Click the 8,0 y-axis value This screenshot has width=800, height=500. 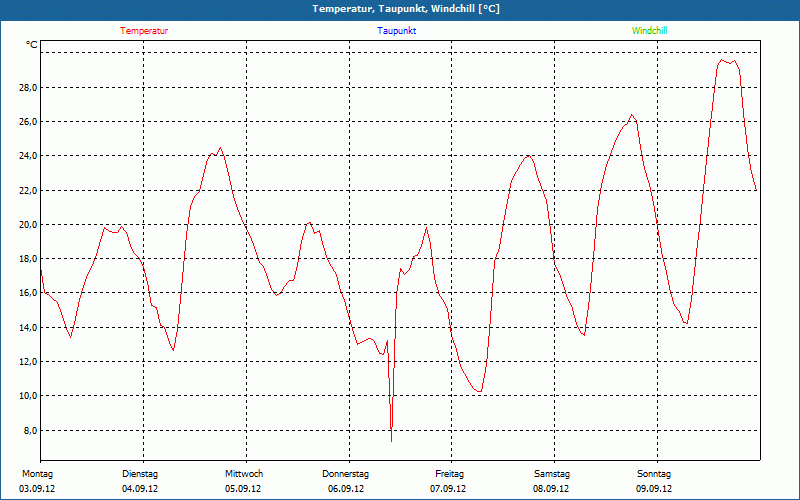[30, 431]
